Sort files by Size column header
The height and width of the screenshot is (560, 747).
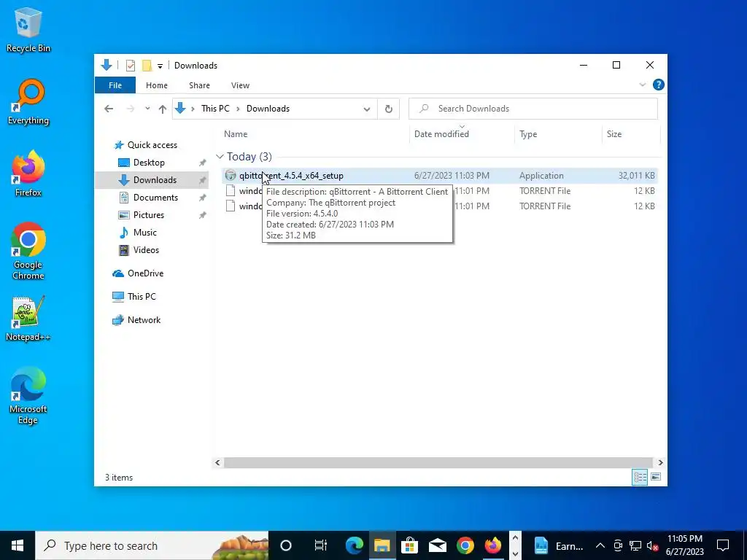tap(631, 134)
